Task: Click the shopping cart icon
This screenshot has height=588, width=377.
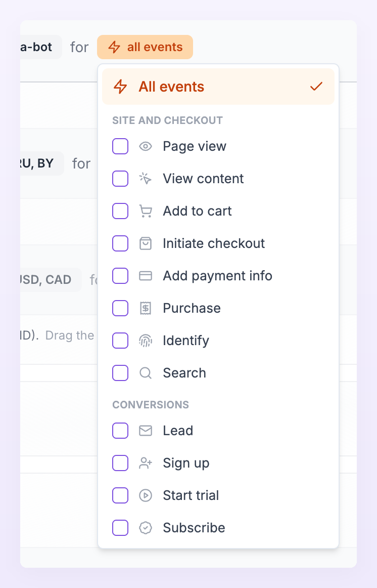Action: pyautogui.click(x=145, y=211)
